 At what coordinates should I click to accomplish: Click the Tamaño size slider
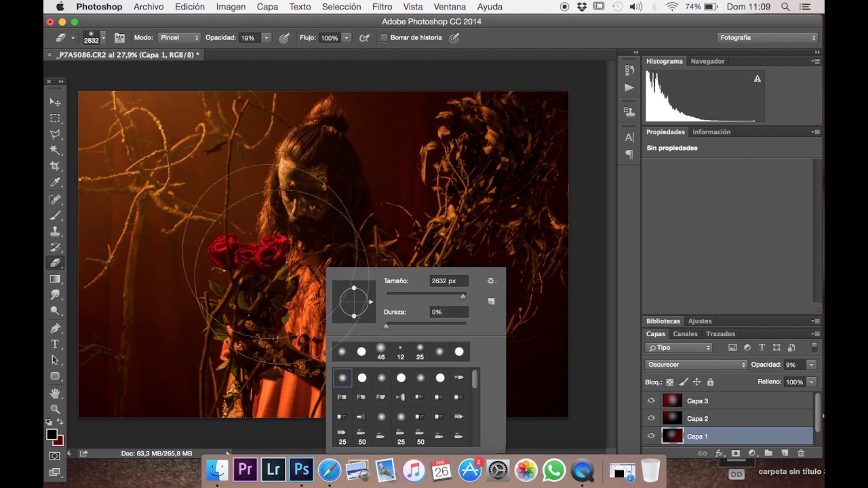(427, 295)
